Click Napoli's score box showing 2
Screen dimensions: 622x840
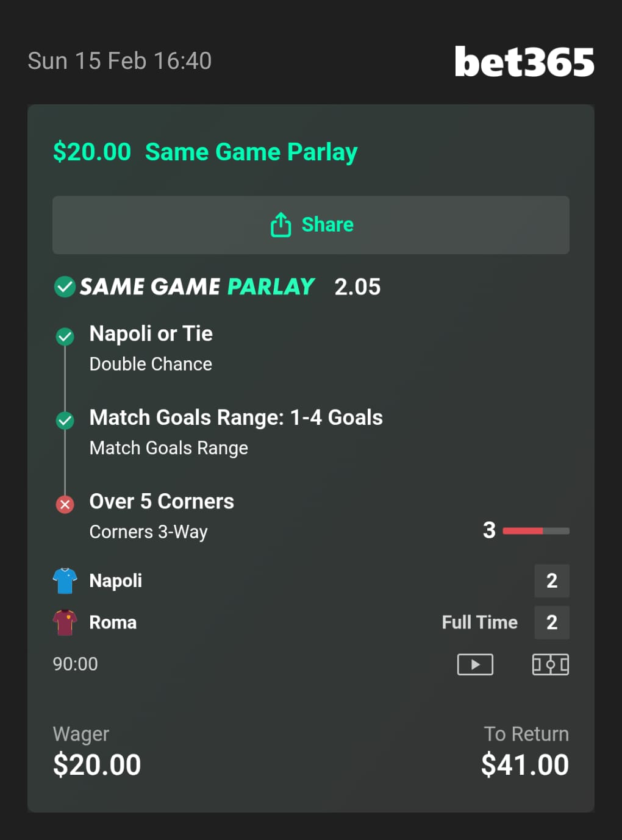[x=551, y=580]
